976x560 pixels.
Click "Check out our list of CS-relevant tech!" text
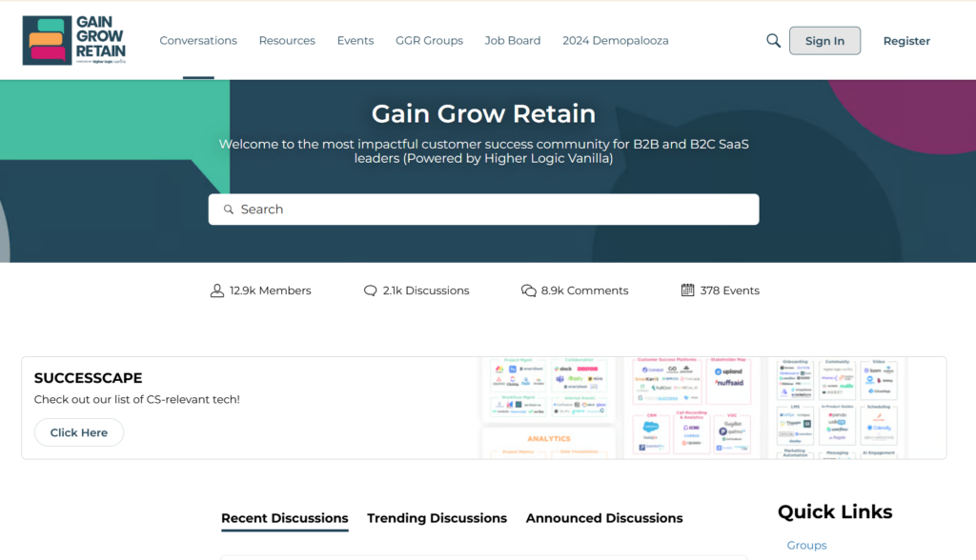(x=137, y=399)
